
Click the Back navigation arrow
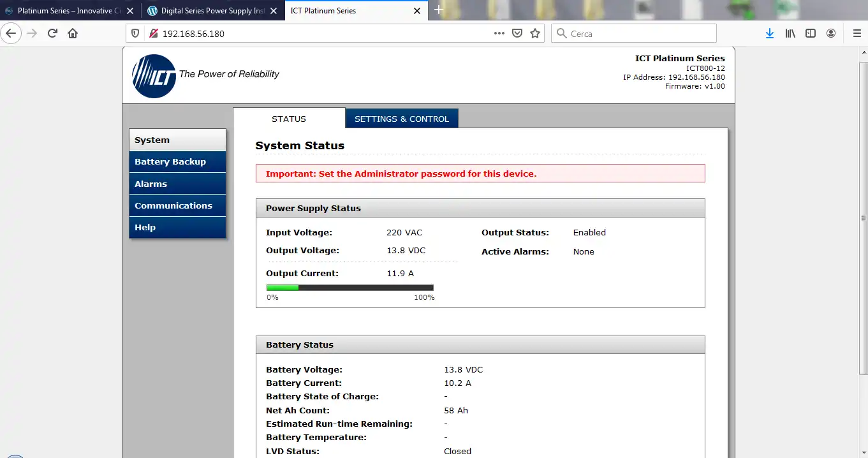point(11,33)
